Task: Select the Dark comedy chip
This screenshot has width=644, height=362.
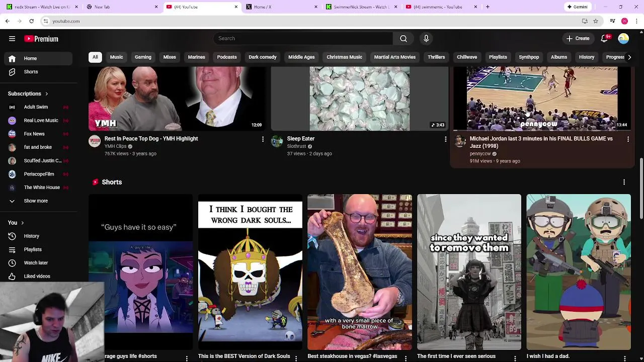Action: pos(262,57)
